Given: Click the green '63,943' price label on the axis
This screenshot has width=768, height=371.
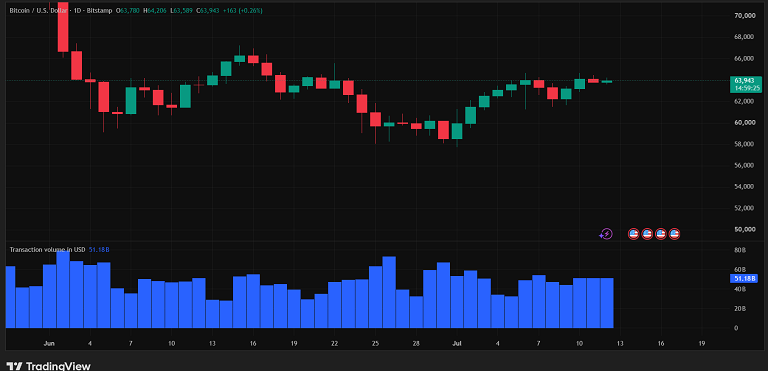Looking at the screenshot, I should pyautogui.click(x=744, y=80).
